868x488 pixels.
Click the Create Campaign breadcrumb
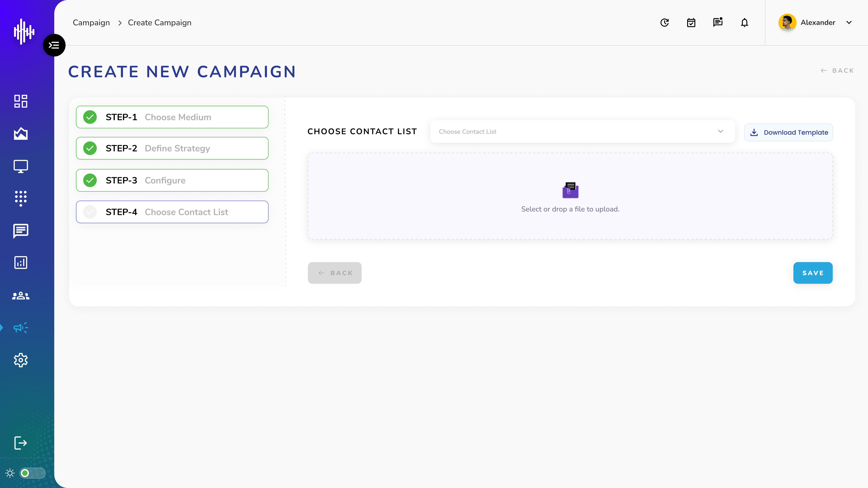(160, 23)
